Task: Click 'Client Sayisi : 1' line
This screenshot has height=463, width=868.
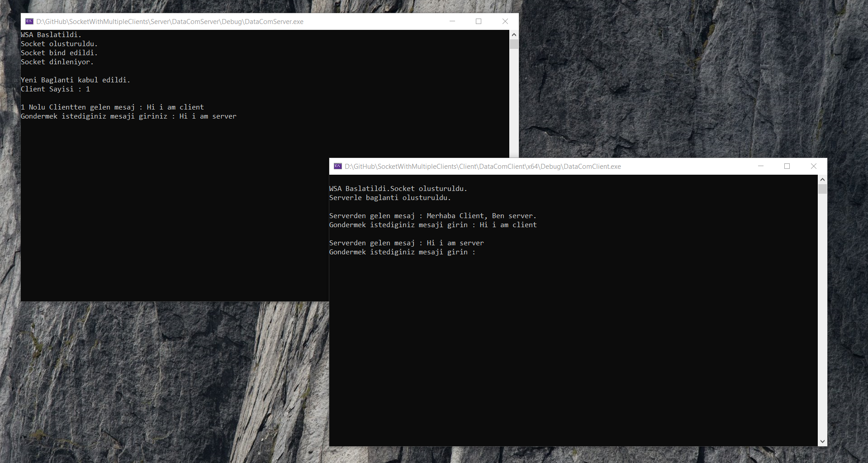Action: click(55, 89)
